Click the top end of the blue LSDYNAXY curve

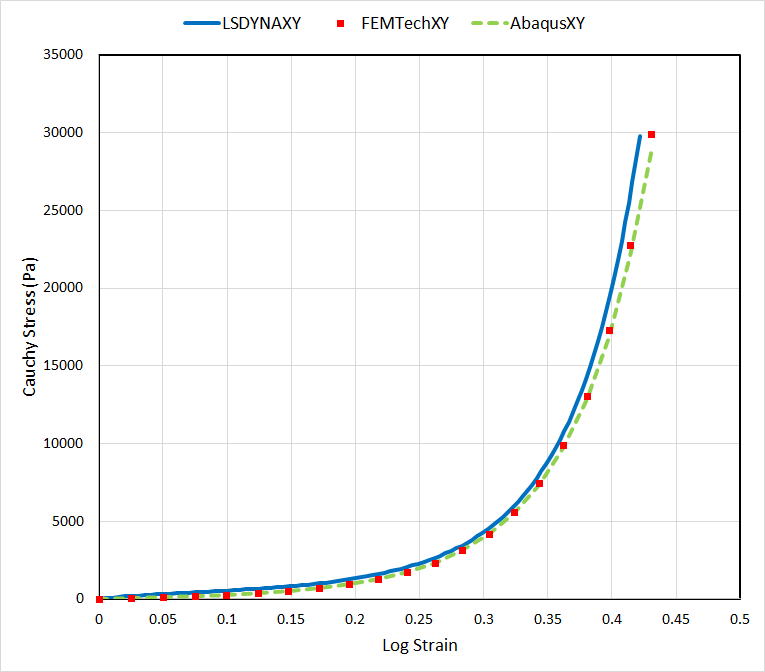640,136
